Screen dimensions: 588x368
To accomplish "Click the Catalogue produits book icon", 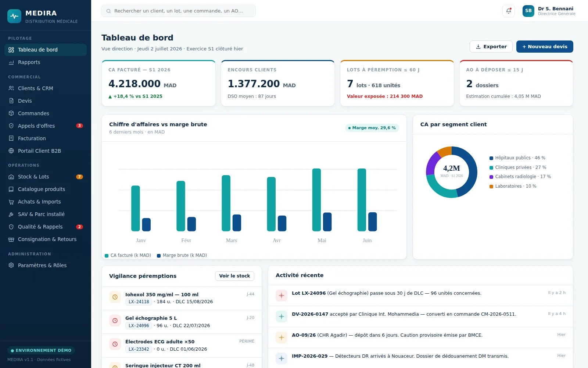I will coord(11,189).
